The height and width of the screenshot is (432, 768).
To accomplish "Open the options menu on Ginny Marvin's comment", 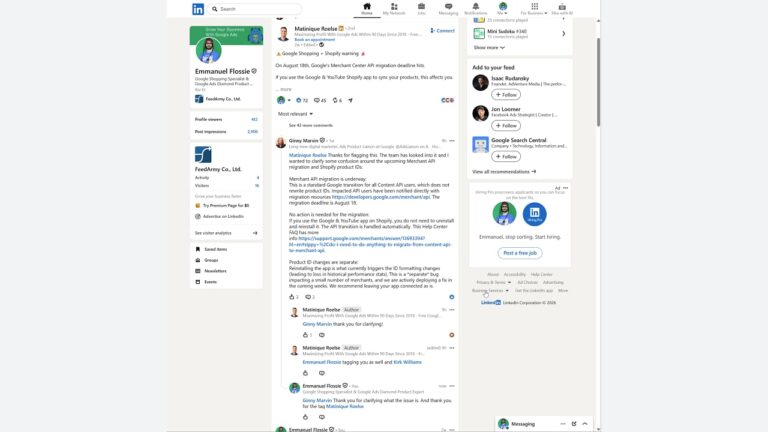I will pos(452,141).
